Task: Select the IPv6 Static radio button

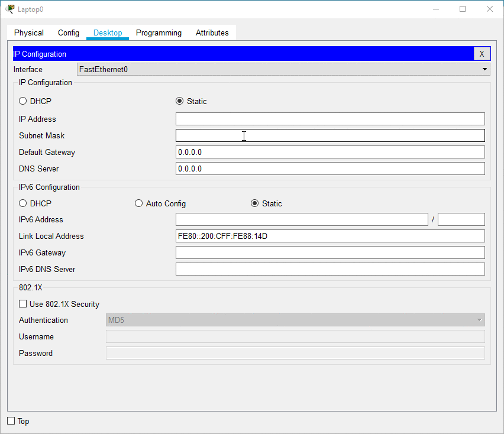Action: tap(255, 203)
